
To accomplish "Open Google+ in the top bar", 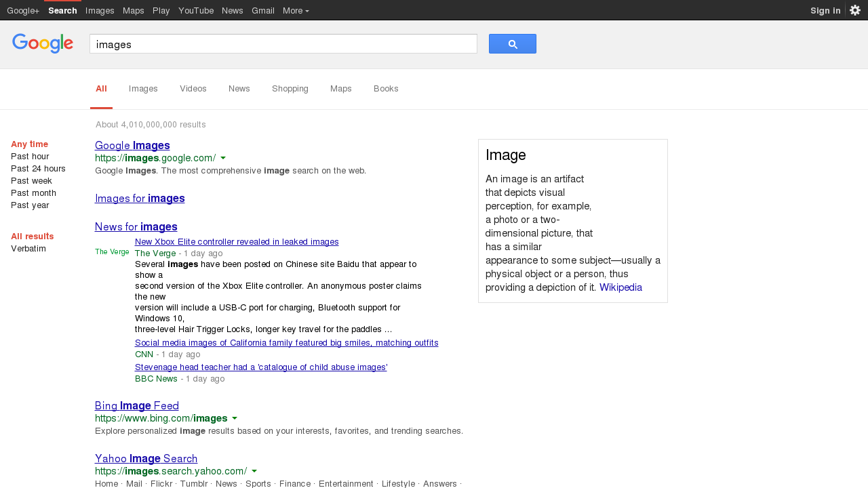I will (23, 10).
